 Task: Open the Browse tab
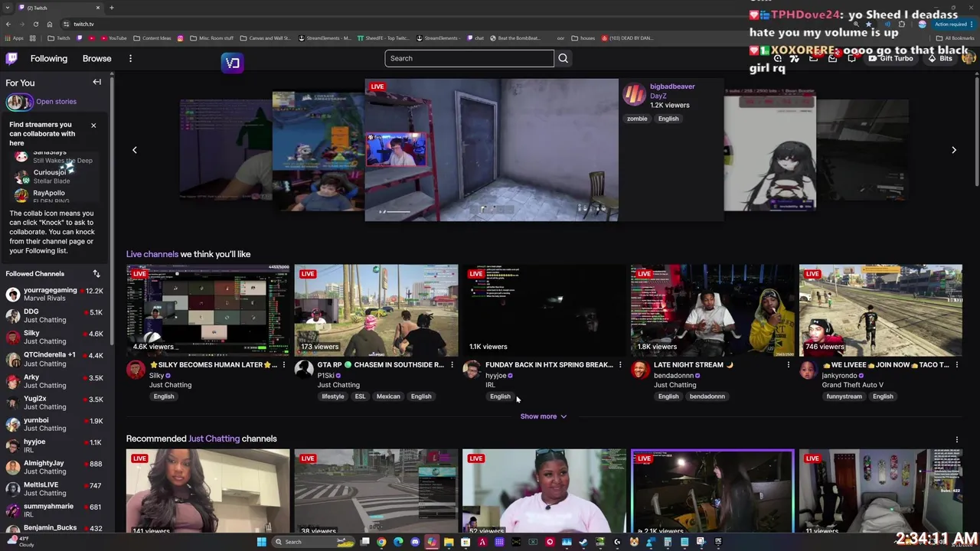[96, 58]
